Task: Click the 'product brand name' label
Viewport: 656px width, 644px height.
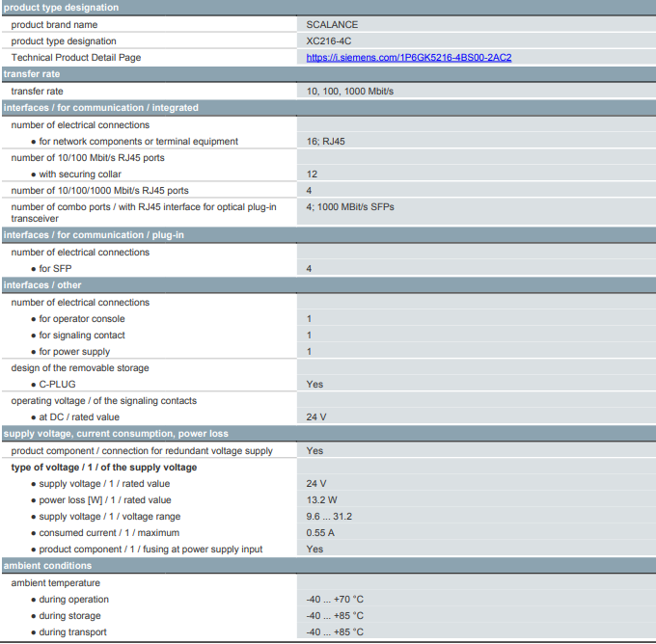Action: (54, 25)
